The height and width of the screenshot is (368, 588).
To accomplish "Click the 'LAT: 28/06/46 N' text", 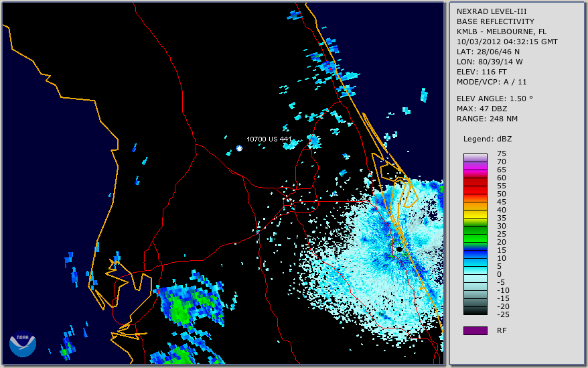I will pos(488,52).
